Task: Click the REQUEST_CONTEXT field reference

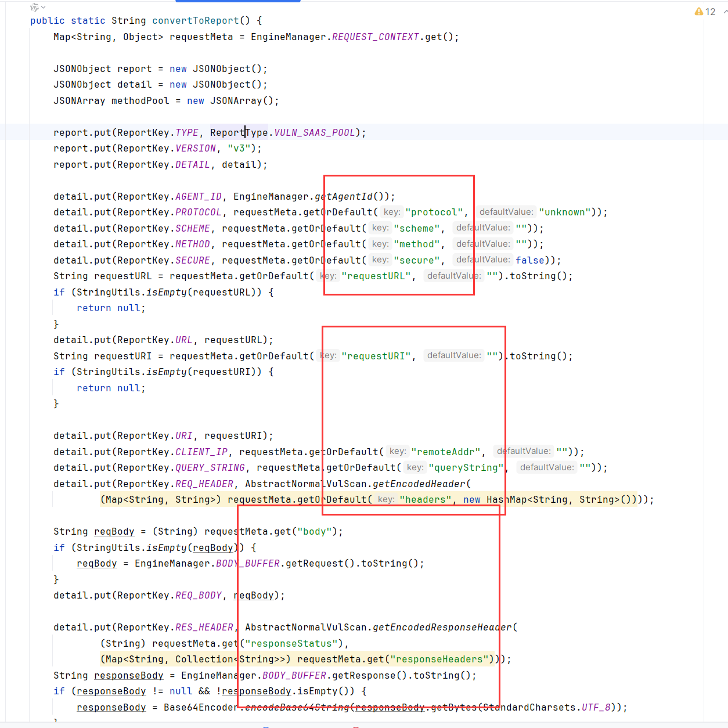Action: (375, 37)
